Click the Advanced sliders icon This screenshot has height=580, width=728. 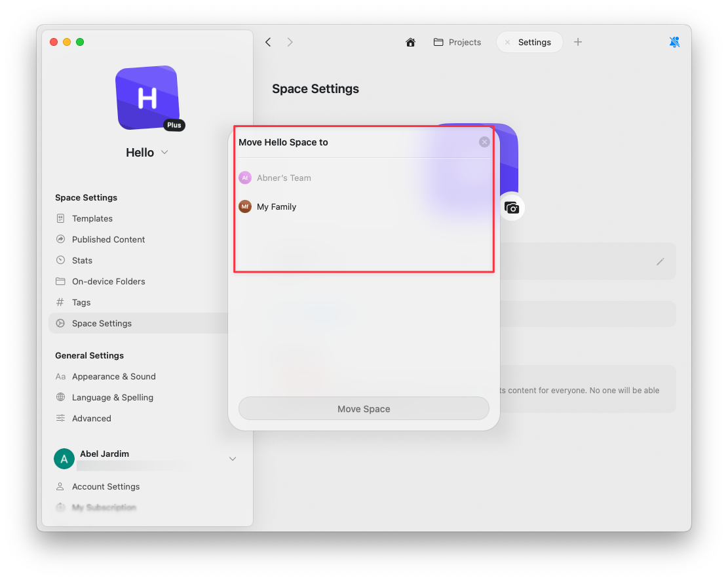(60, 418)
